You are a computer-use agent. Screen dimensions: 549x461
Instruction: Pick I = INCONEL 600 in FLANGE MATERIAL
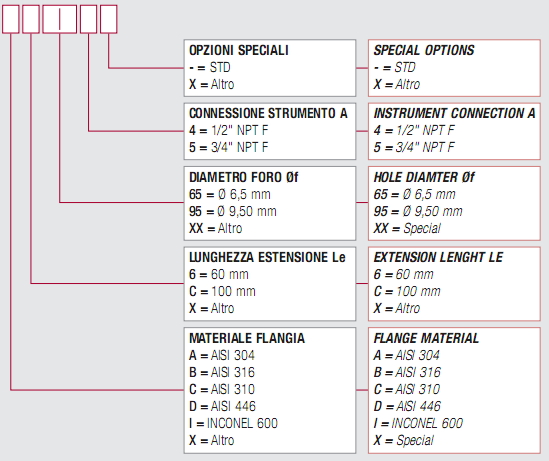[x=418, y=423]
